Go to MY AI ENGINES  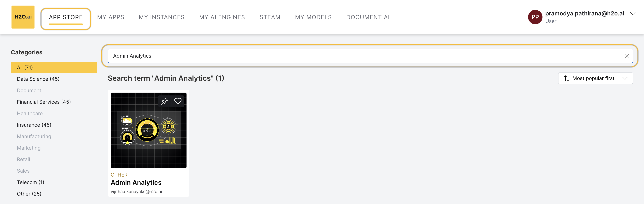coord(222,17)
